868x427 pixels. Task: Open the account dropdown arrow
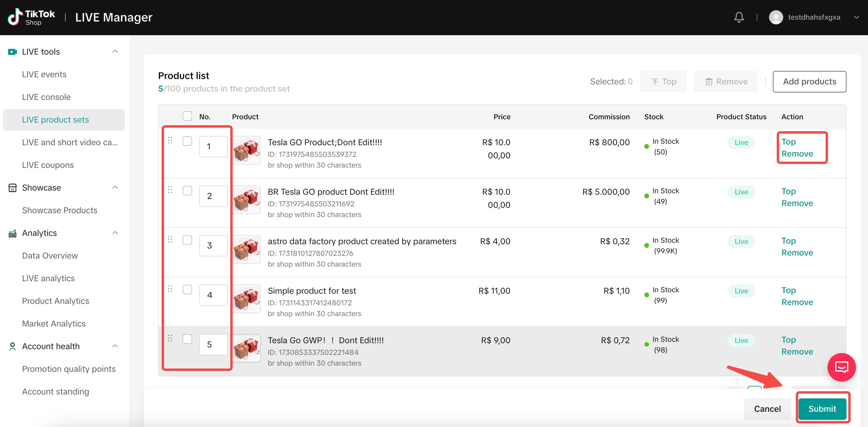click(856, 17)
